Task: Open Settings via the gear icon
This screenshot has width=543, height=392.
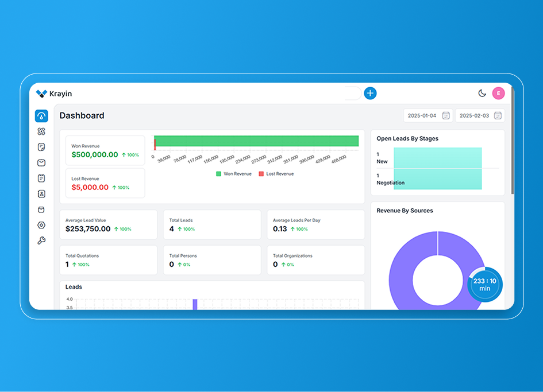Action: (41, 225)
